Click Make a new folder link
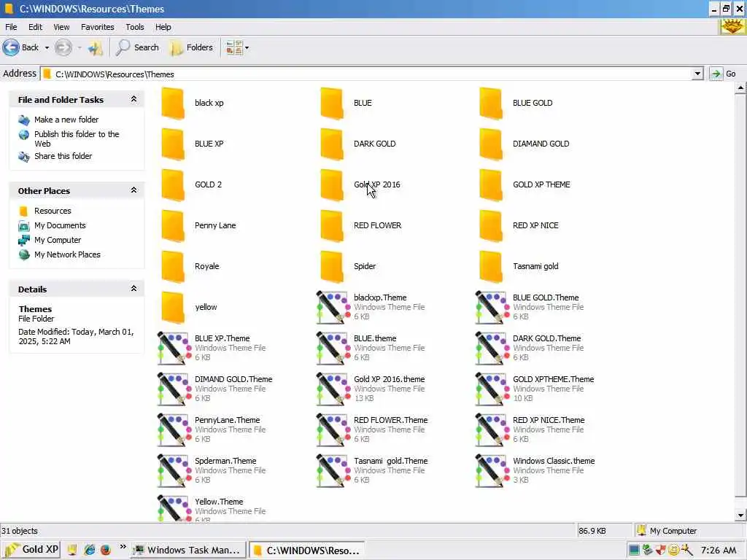This screenshot has width=747, height=560. click(x=66, y=120)
